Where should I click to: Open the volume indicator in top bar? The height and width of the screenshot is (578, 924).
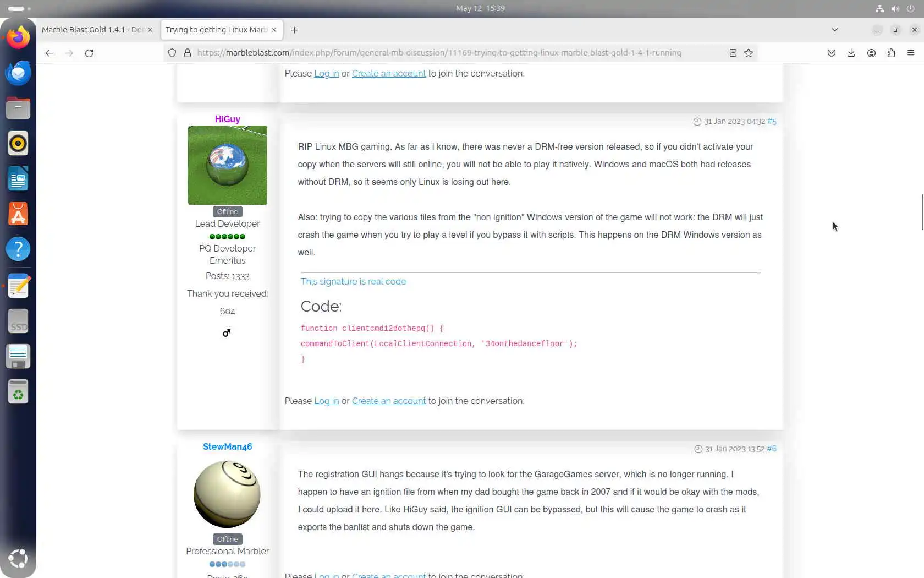[x=895, y=8]
